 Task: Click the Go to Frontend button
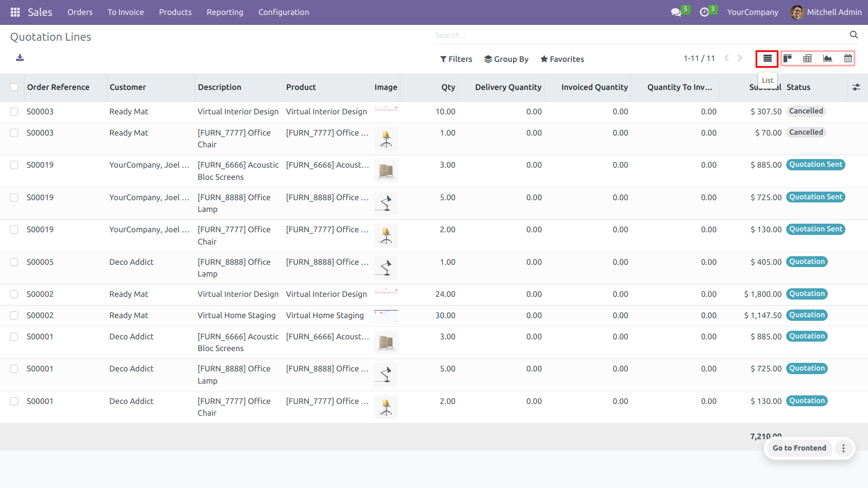pyautogui.click(x=799, y=448)
